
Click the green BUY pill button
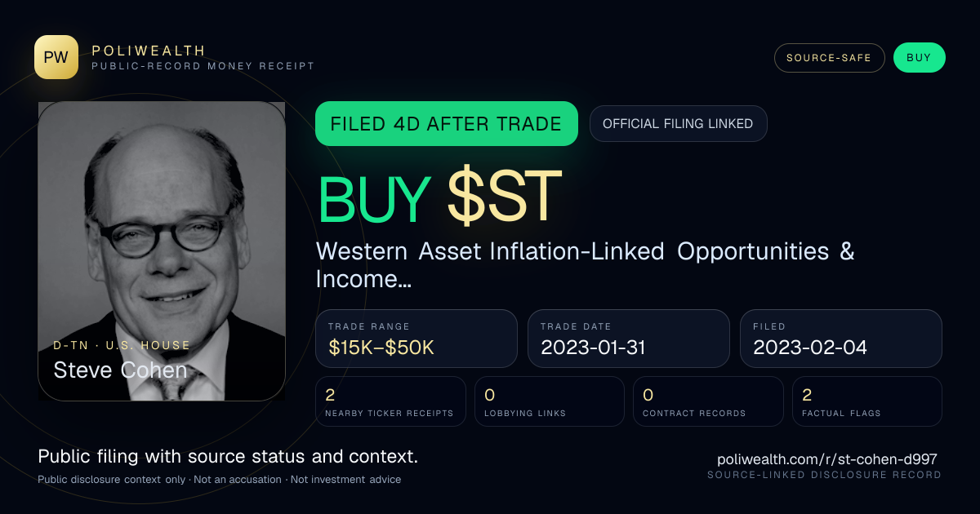[919, 58]
